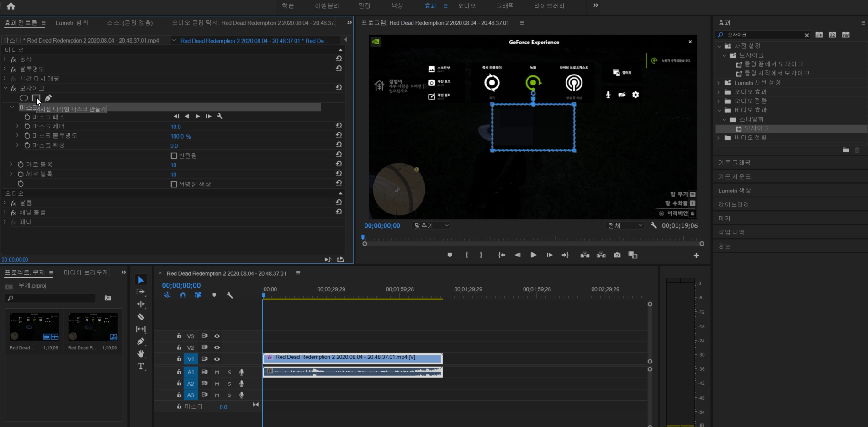Select the Slip tool
This screenshot has height=427, width=868.
pyautogui.click(x=141, y=329)
